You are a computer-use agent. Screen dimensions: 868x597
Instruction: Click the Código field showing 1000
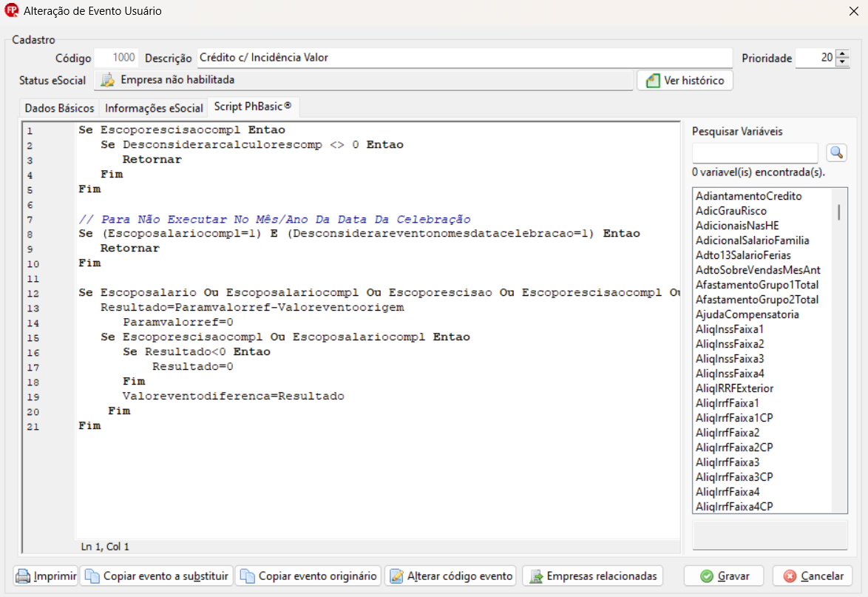coord(116,58)
